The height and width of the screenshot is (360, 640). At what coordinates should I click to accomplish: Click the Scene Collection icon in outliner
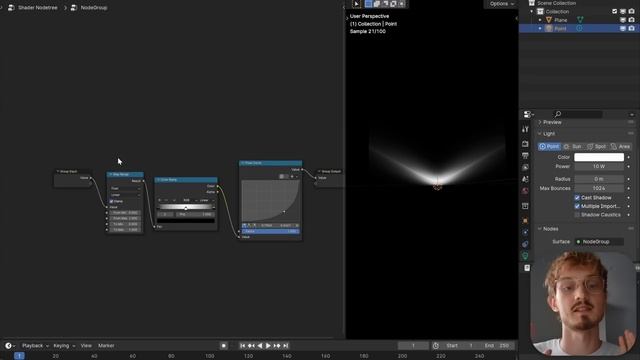(532, 3)
